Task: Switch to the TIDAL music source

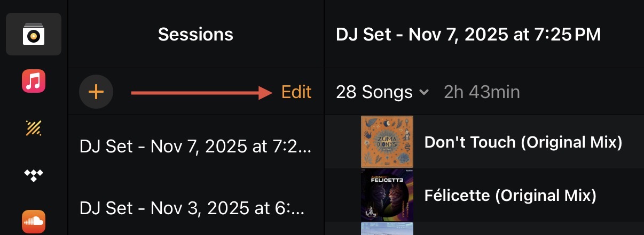Action: click(34, 175)
